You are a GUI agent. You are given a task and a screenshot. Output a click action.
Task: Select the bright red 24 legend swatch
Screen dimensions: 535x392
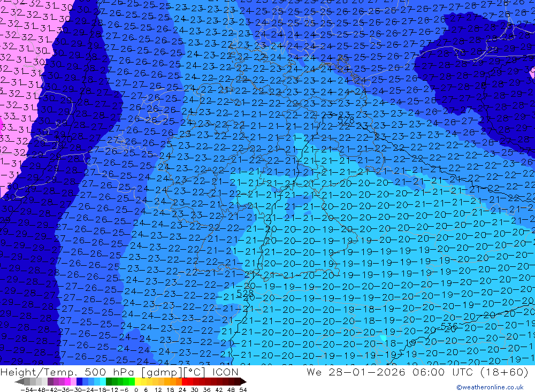(x=185, y=381)
